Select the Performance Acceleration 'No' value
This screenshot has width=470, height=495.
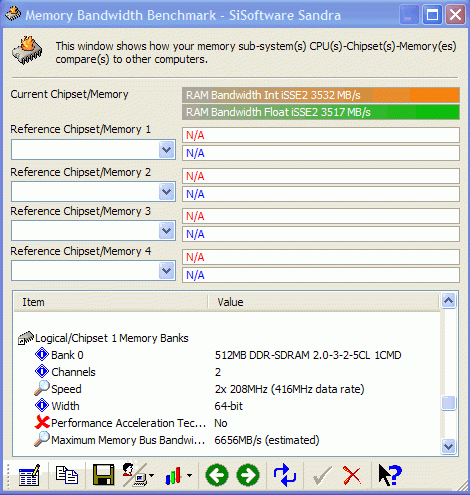coord(221,423)
